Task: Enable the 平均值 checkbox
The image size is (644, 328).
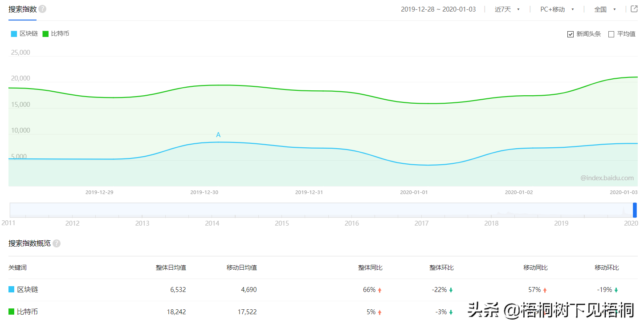Action: (x=611, y=34)
